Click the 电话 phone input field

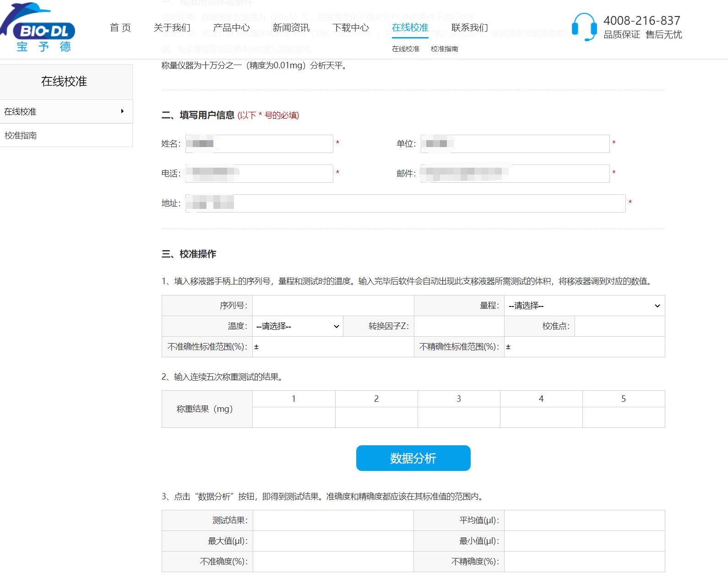259,174
